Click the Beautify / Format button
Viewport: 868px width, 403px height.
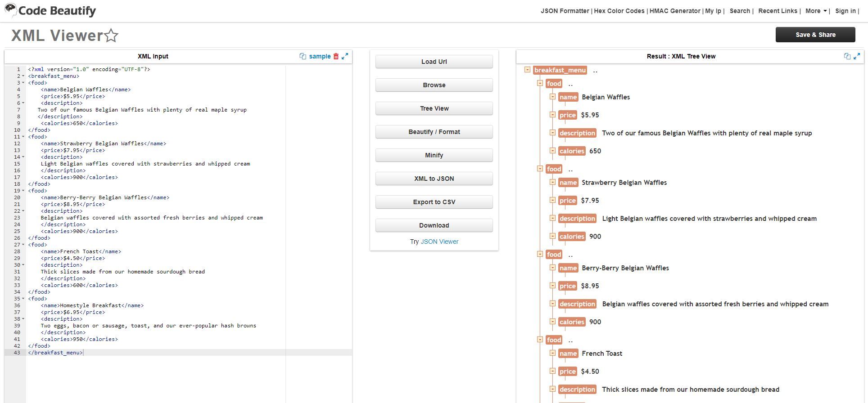[434, 132]
